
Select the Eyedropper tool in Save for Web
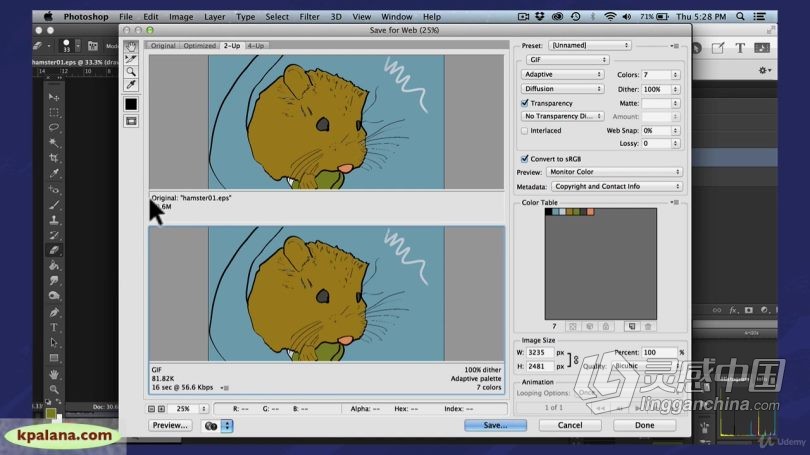point(131,85)
